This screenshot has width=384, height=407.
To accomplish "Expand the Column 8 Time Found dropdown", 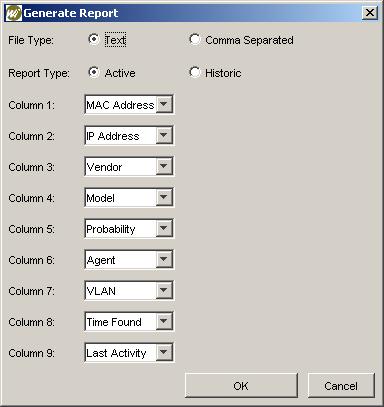I will pos(164,322).
